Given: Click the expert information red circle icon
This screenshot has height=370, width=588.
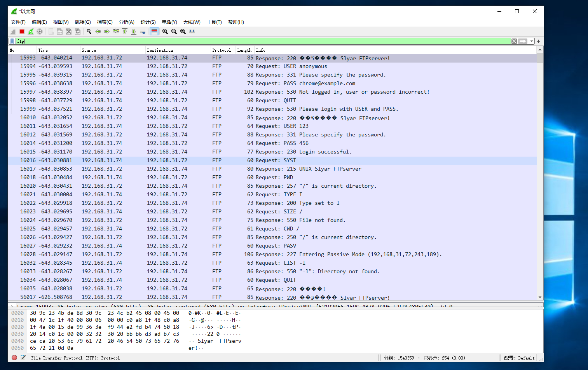Looking at the screenshot, I should 14,358.
